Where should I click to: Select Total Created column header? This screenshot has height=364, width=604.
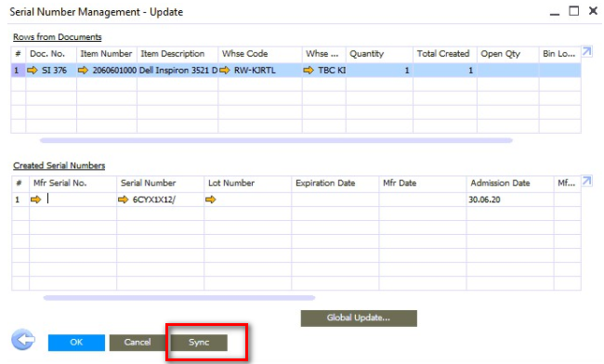coord(445,54)
